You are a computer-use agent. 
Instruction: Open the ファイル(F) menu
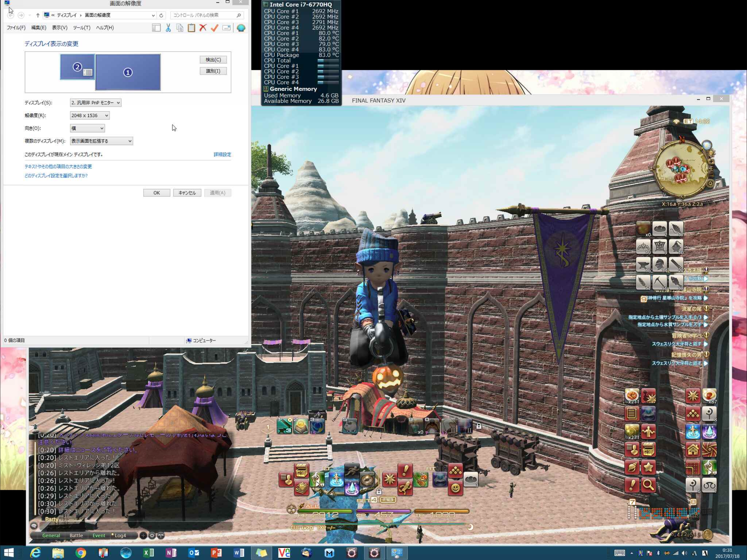[16, 28]
